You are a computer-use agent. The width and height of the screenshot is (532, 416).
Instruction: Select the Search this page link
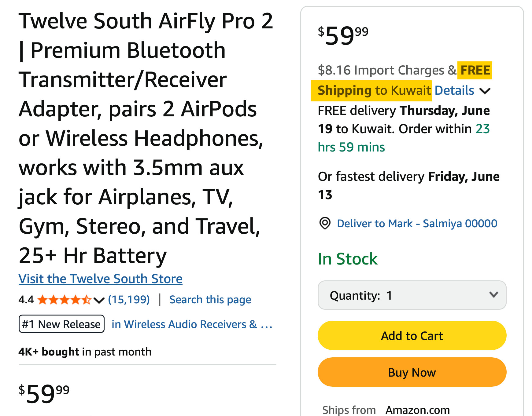[210, 300]
